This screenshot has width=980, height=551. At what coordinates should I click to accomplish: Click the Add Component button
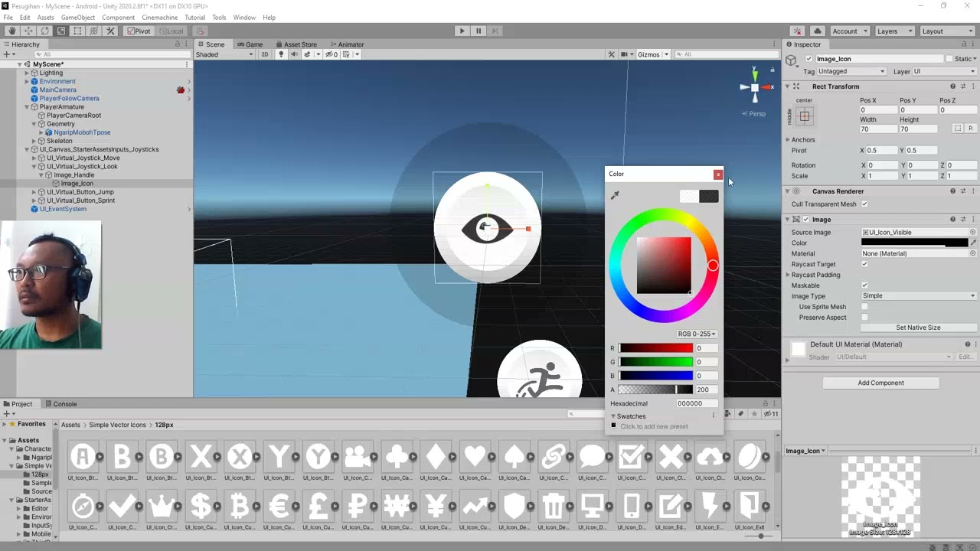[x=880, y=383]
